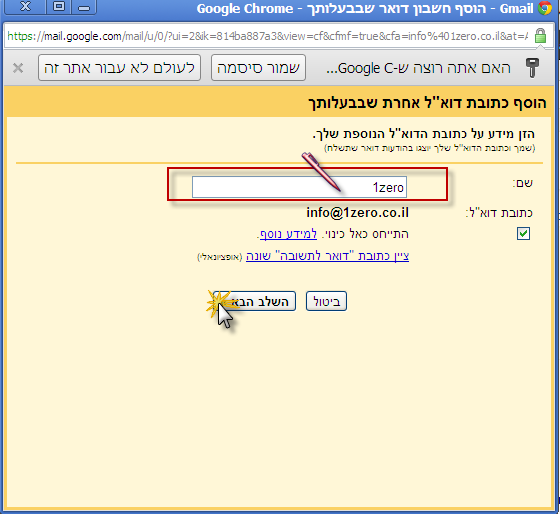560x514 pixels.
Task: Open the למידע נוסף (Learn more) link
Action: coord(288,234)
